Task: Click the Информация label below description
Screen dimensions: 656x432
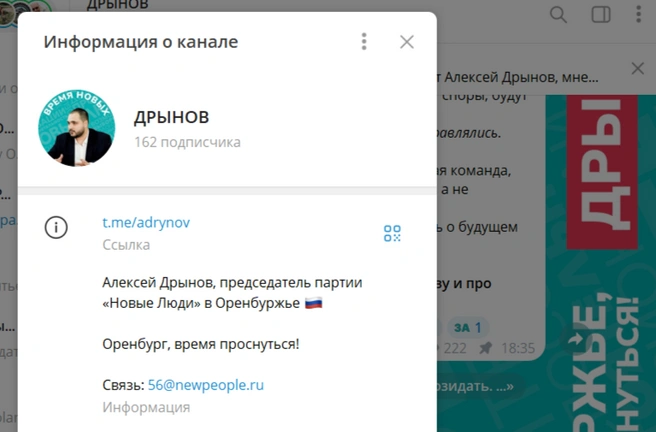Action: click(x=146, y=407)
